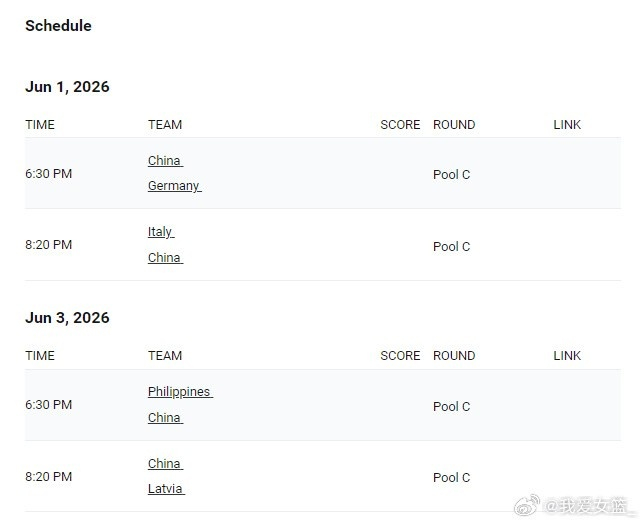This screenshot has height=524, width=644.
Task: Select the Schedule heading
Action: (x=58, y=25)
